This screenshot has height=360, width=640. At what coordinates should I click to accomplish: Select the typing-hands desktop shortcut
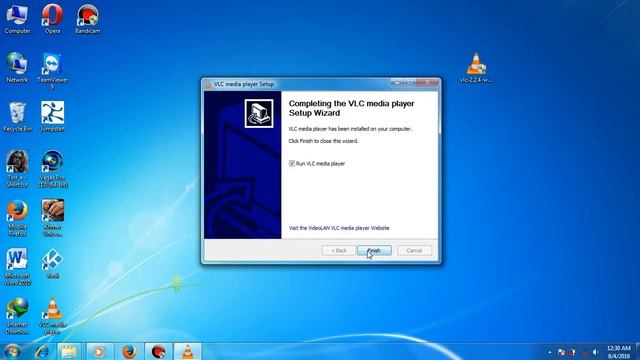52,218
